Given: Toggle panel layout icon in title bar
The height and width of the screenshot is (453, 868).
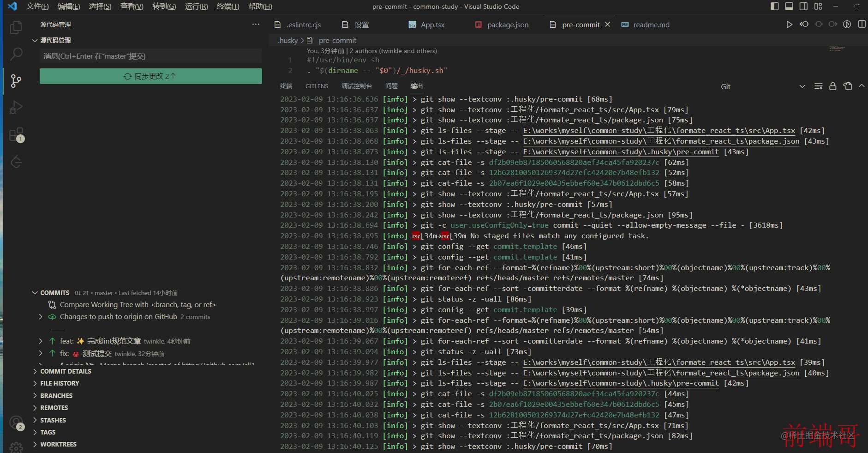Looking at the screenshot, I should click(789, 6).
